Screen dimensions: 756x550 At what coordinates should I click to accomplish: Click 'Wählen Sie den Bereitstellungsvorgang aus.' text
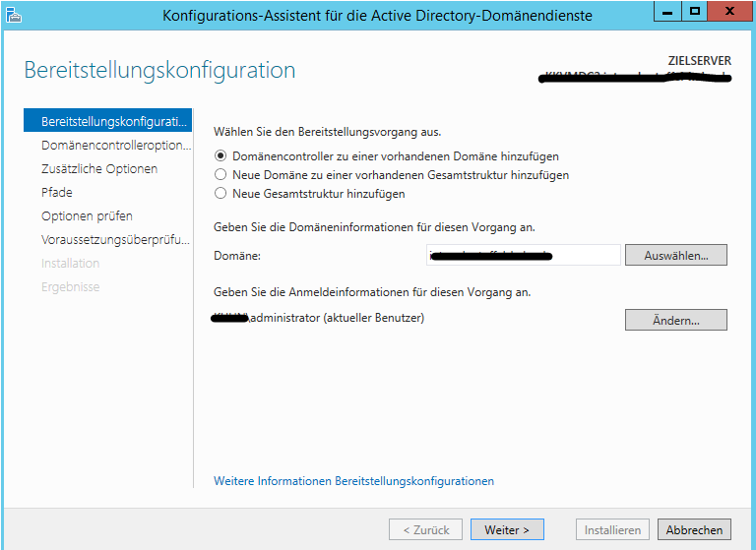(328, 132)
